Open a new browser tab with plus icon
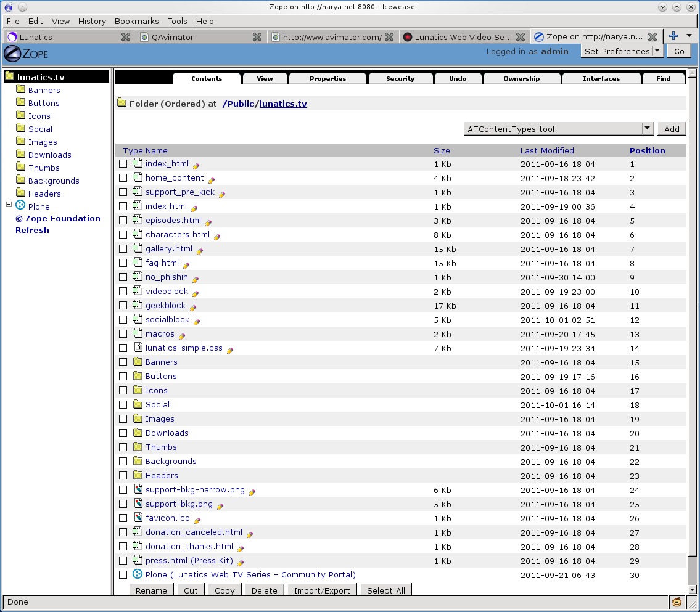Viewport: 700px width, 612px height. (x=673, y=36)
